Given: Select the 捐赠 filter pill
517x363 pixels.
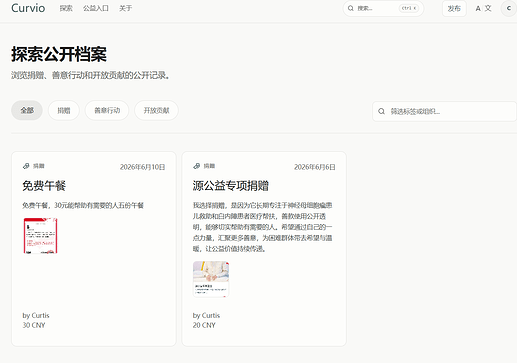Looking at the screenshot, I should pyautogui.click(x=64, y=110).
